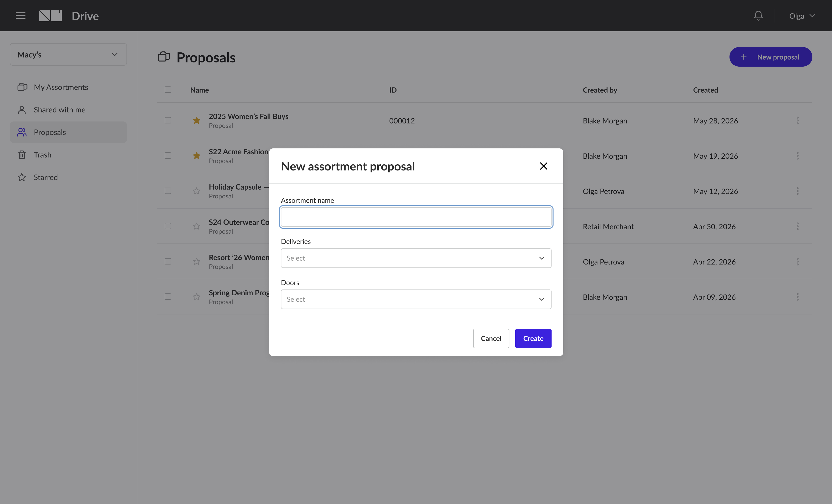This screenshot has height=504, width=832.
Task: Open more options for May 12, 2026 row
Action: point(798,191)
